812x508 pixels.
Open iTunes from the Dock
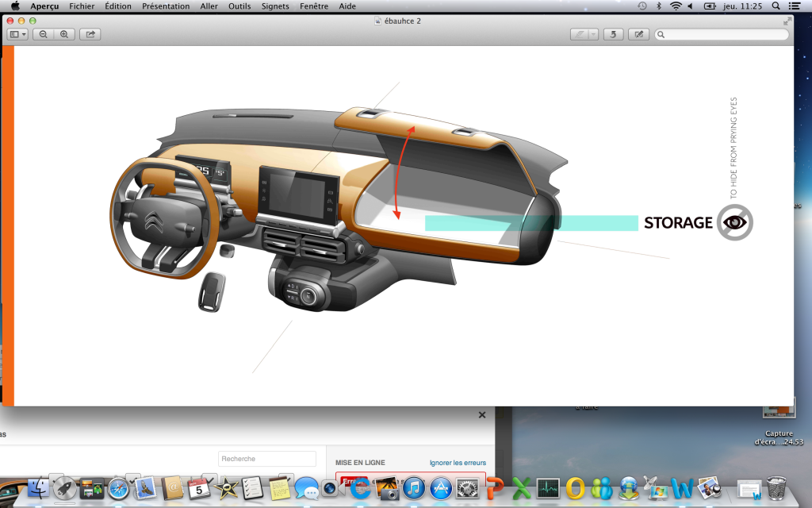pos(413,487)
